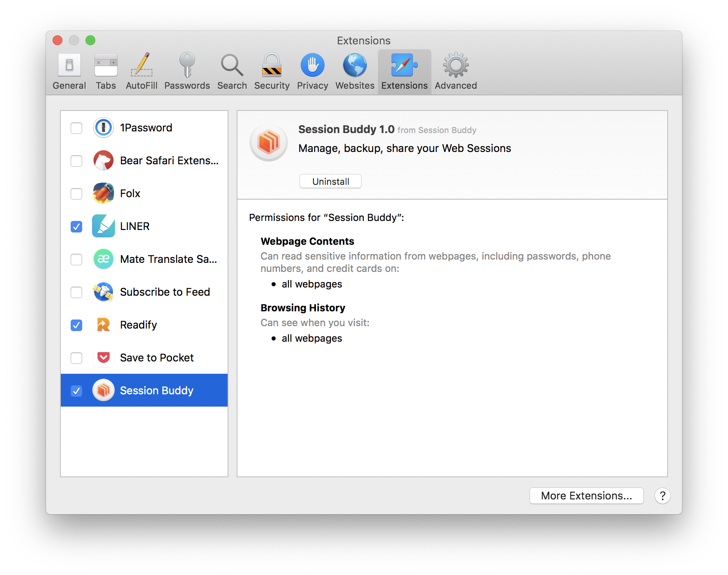Viewport: 728px width, 575px height.
Task: Close the Extensions window with red button
Action: 58,40
